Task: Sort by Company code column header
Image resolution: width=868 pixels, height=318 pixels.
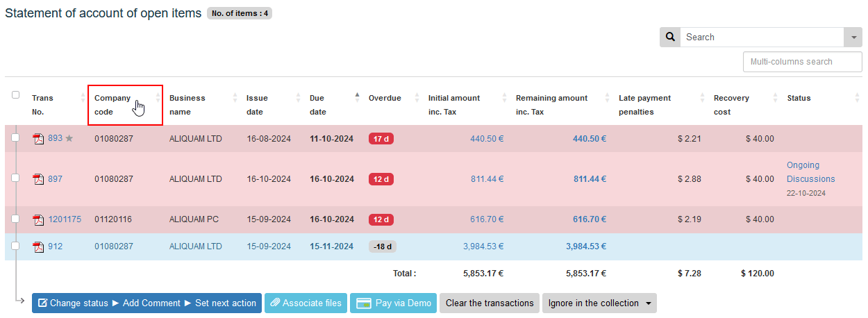Action: pyautogui.click(x=112, y=105)
